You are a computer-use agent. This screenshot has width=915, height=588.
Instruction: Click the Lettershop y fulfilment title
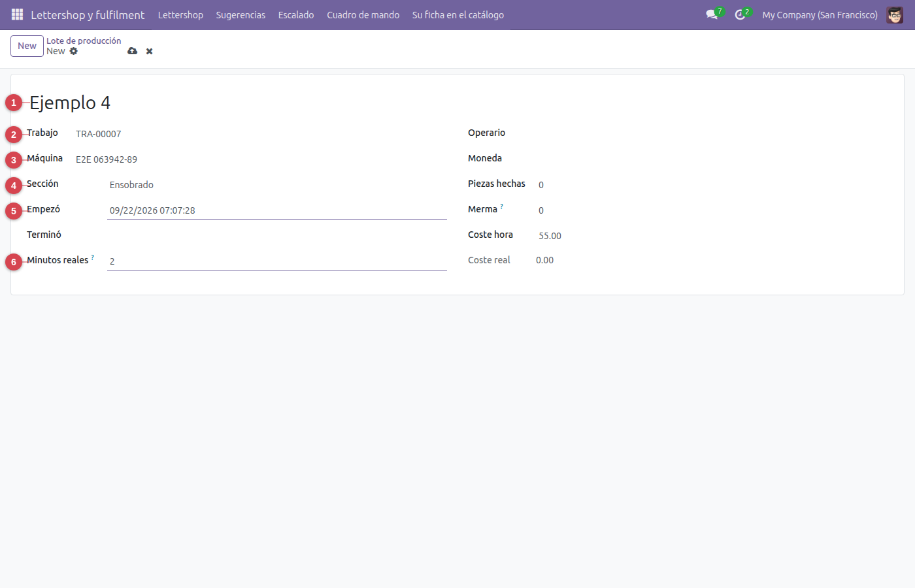coord(88,14)
